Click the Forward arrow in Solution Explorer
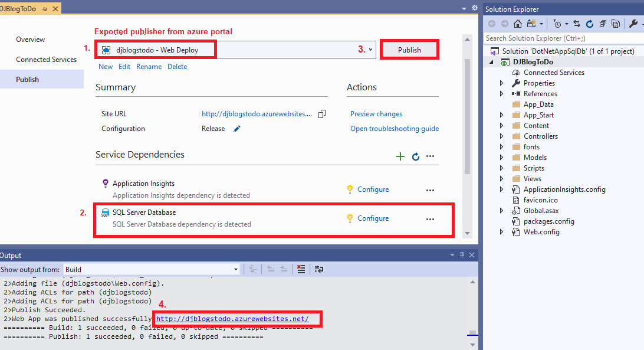Screen dimensions: 644x350 [505, 24]
